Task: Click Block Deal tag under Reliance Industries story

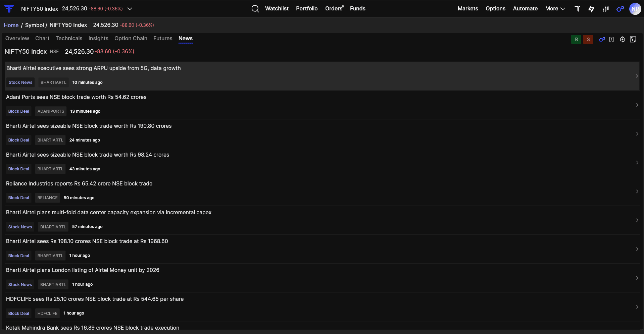Action: coord(19,198)
